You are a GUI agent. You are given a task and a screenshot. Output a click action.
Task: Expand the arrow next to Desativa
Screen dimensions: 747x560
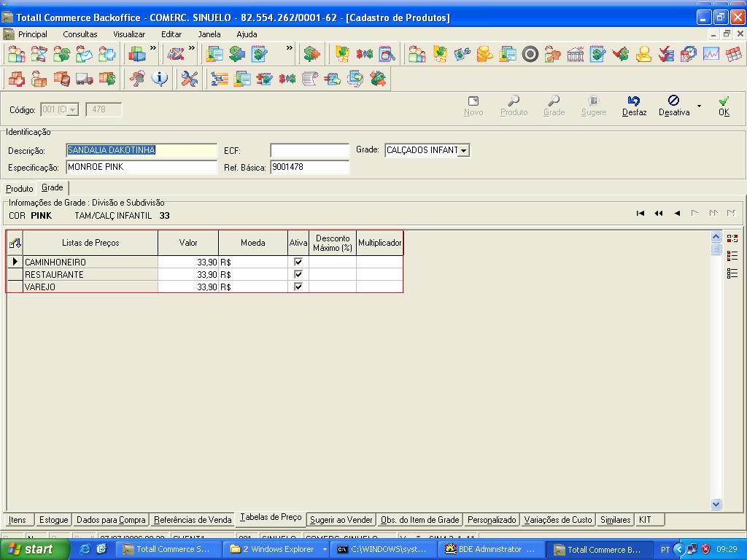(699, 106)
